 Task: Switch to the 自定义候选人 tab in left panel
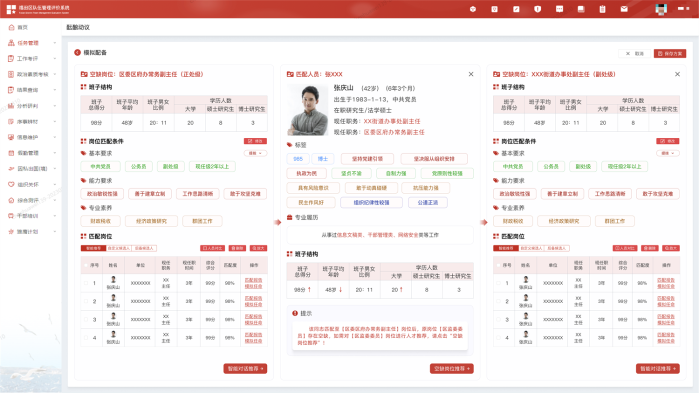pyautogui.click(x=119, y=248)
